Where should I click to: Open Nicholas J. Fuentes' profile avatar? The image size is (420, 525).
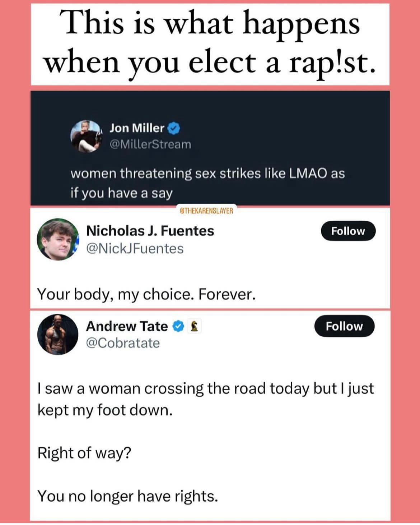58,239
